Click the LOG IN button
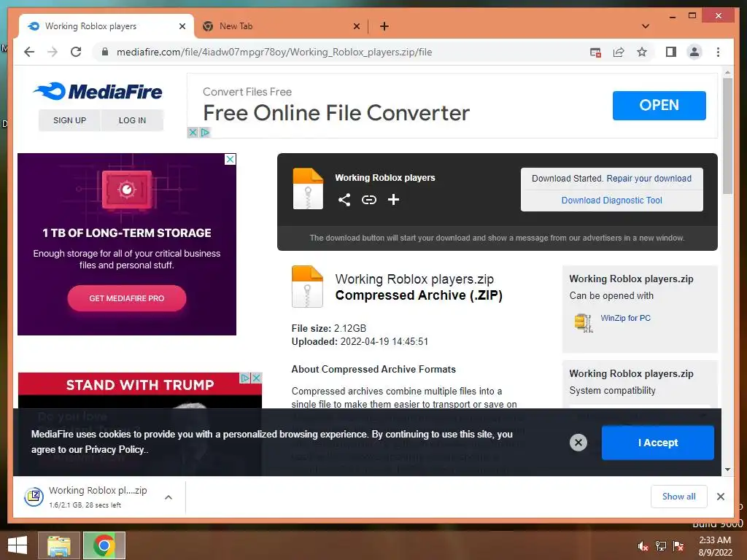Image resolution: width=747 pixels, height=560 pixels. [133, 120]
